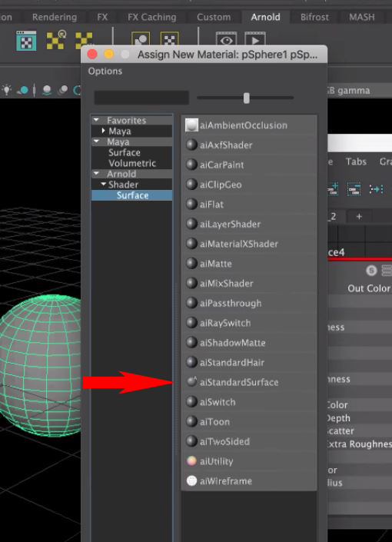Switch to the Custom shelf tab

point(214,17)
